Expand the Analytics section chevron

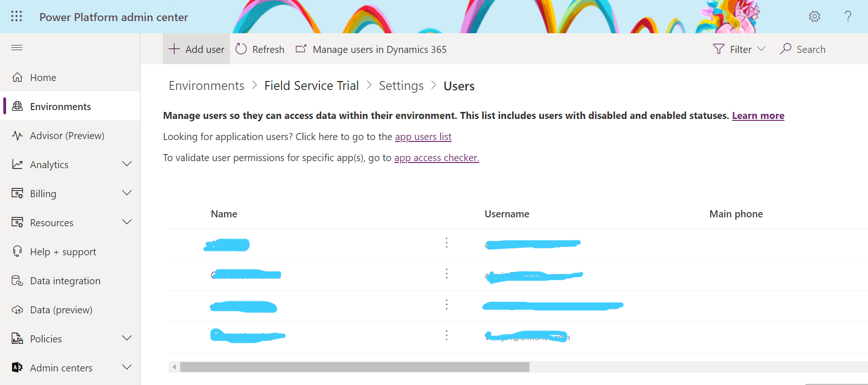(x=127, y=164)
